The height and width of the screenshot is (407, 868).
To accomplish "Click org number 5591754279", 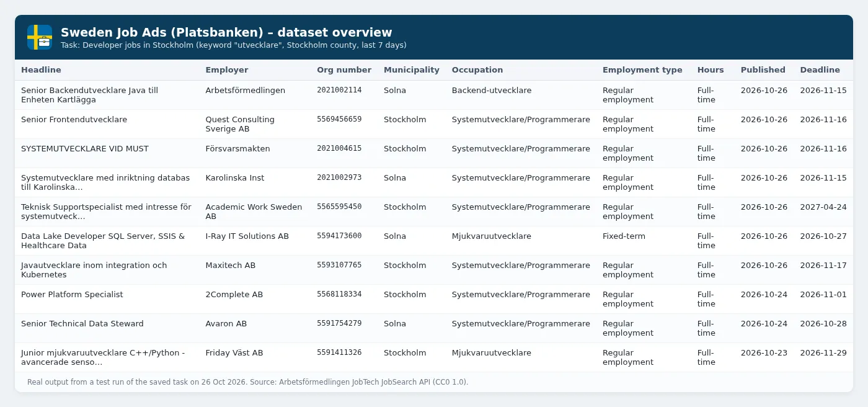I will [339, 324].
